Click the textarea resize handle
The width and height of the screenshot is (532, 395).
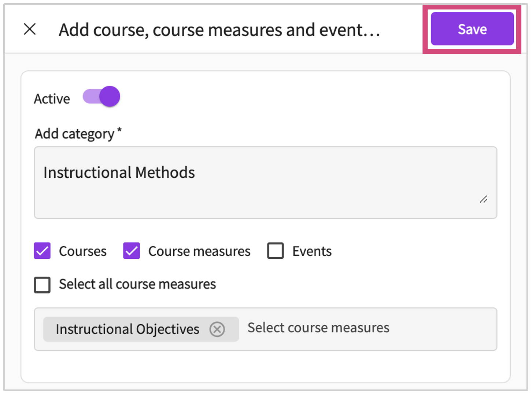tap(483, 199)
